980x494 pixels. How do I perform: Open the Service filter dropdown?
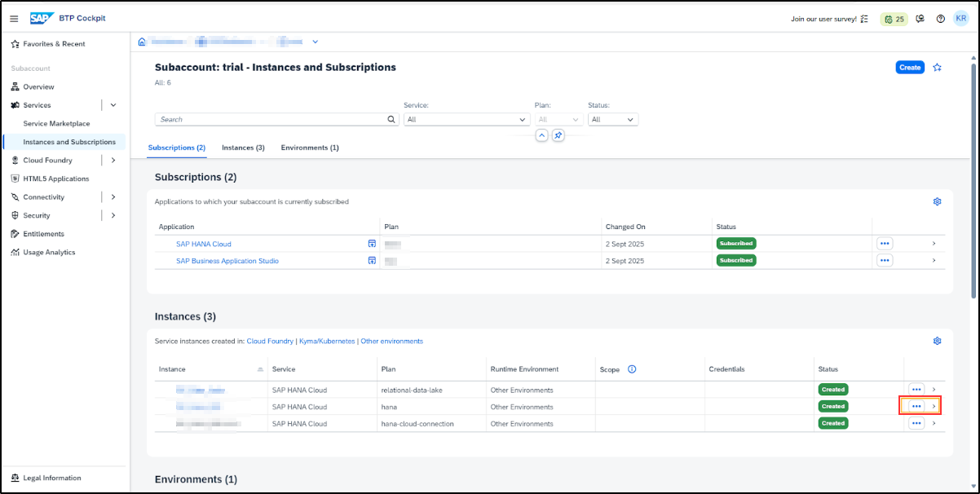click(466, 119)
